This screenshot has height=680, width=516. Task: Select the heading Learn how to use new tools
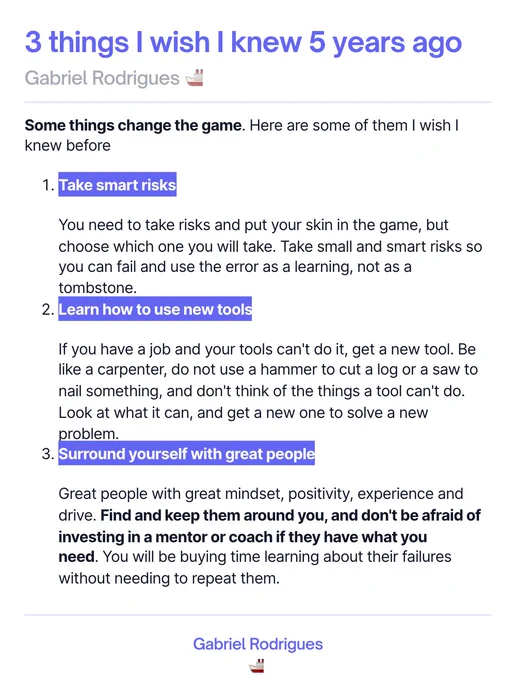pyautogui.click(x=155, y=309)
